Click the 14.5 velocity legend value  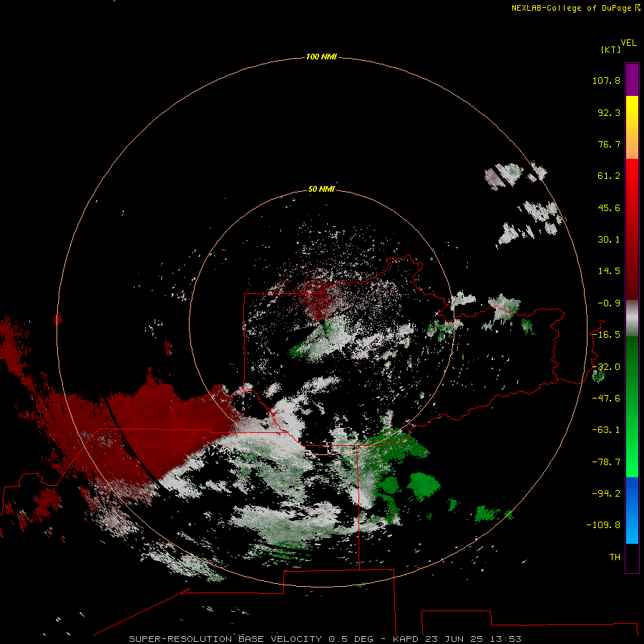click(609, 271)
